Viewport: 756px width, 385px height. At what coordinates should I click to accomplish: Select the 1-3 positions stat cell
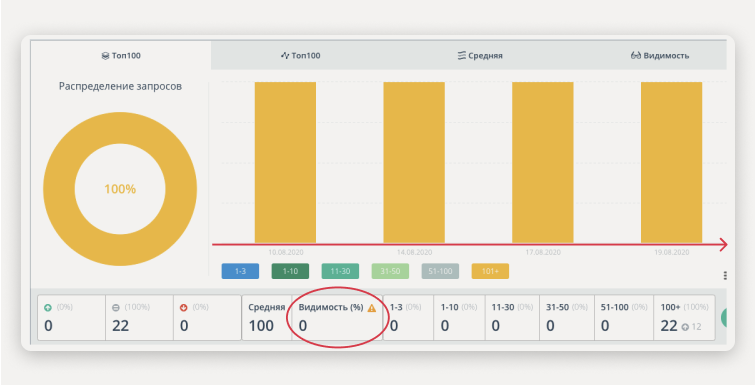pos(408,318)
